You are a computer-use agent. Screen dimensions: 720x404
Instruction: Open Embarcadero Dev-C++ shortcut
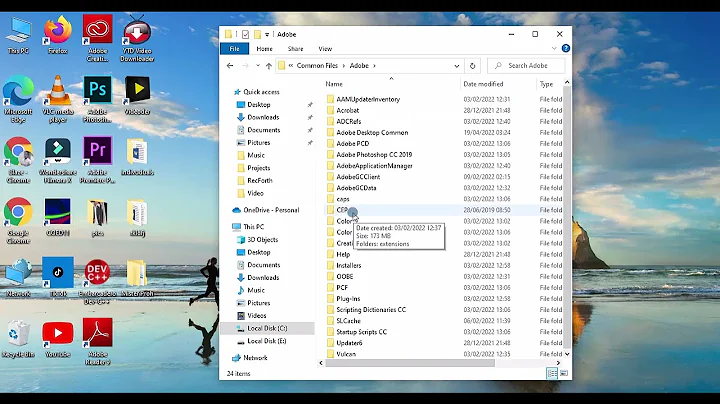pyautogui.click(x=97, y=281)
